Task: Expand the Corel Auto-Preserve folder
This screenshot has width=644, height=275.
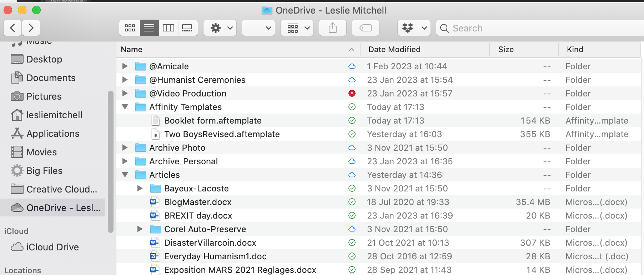Action: click(x=140, y=229)
